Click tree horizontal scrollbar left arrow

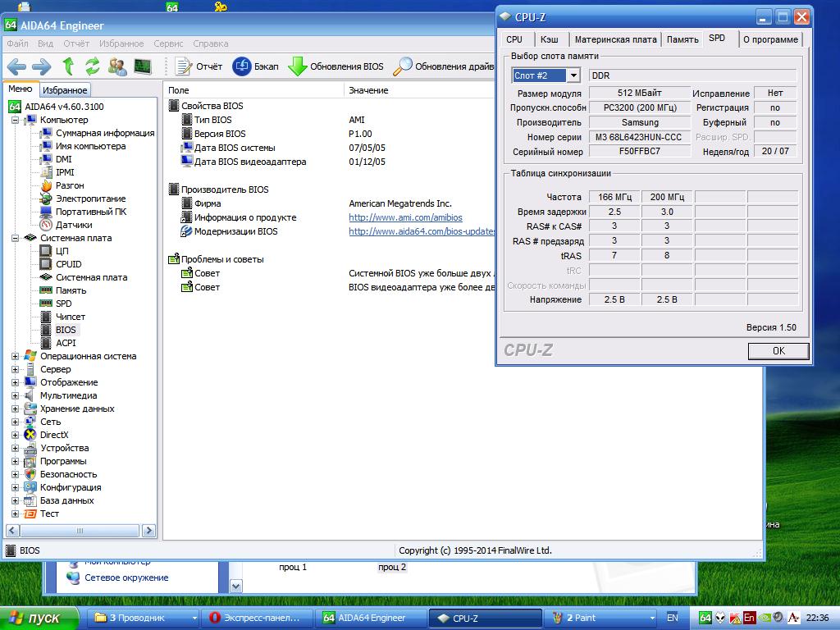pyautogui.click(x=12, y=531)
